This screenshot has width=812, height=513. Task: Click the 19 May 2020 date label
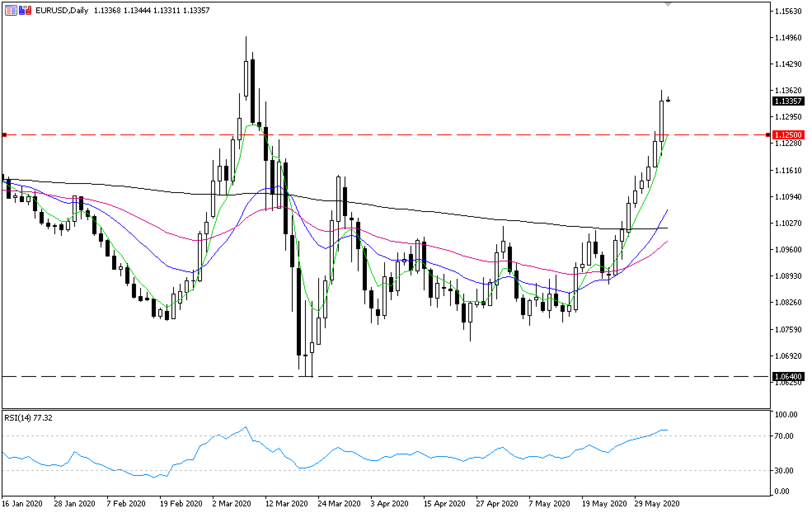[604, 504]
